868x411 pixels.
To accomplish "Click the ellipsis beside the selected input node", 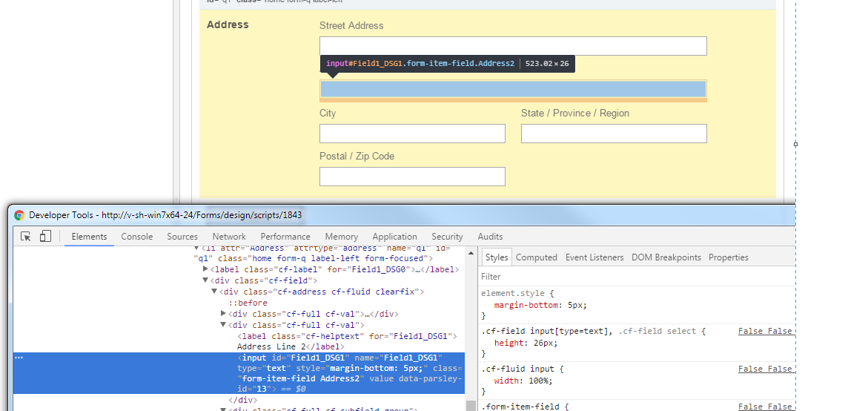I will [x=19, y=358].
